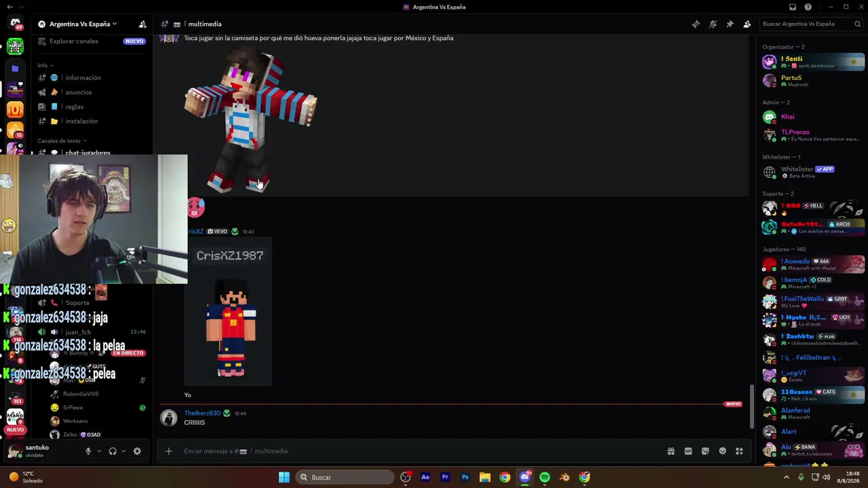
Task: Go back with the title bar arrow
Action: point(9,7)
